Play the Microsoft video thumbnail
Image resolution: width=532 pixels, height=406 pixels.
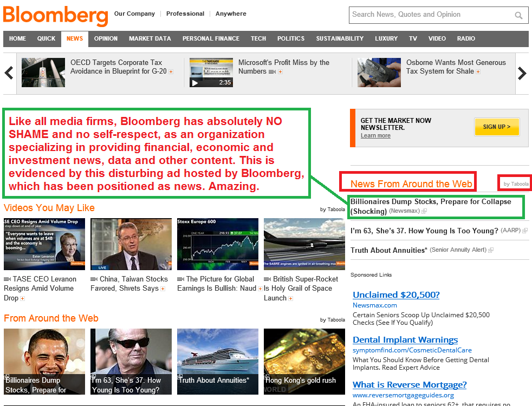(211, 73)
